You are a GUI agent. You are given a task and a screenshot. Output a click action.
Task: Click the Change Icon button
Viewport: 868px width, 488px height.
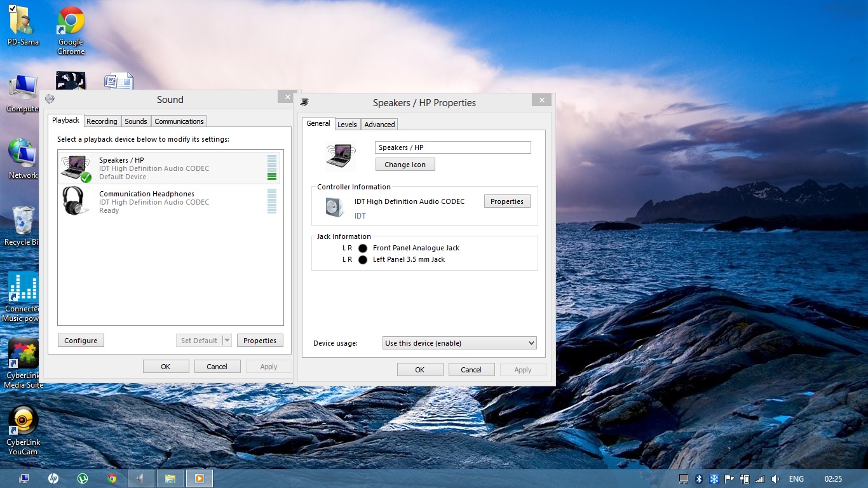[405, 165]
